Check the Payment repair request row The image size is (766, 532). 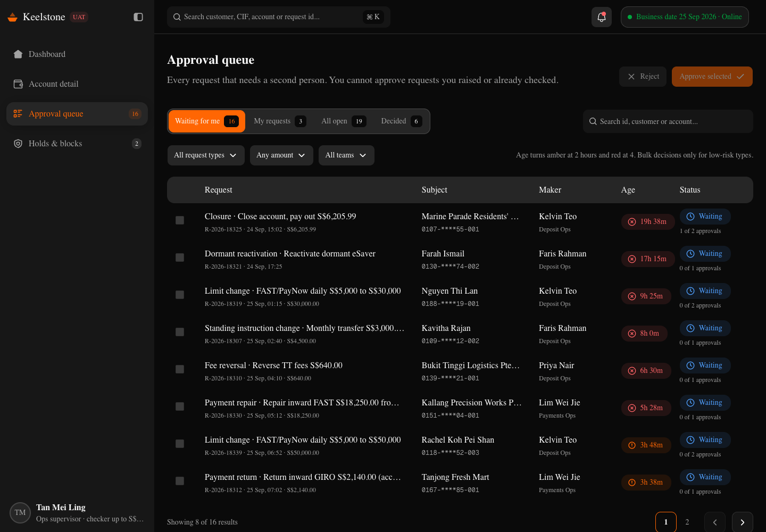click(x=180, y=406)
